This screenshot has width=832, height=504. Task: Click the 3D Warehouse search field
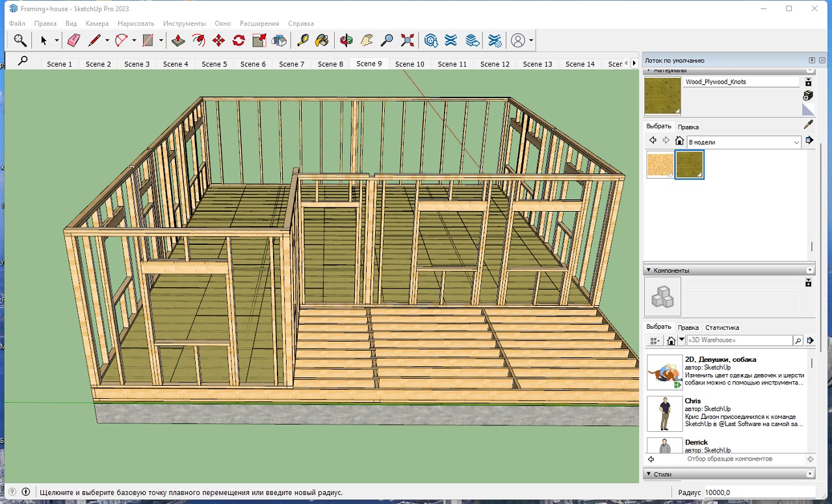(739, 340)
